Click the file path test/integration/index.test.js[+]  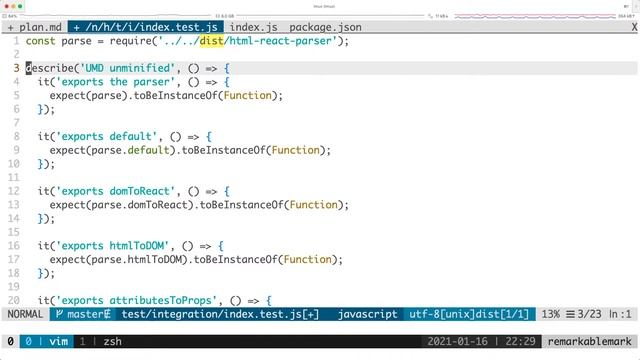pyautogui.click(x=220, y=314)
